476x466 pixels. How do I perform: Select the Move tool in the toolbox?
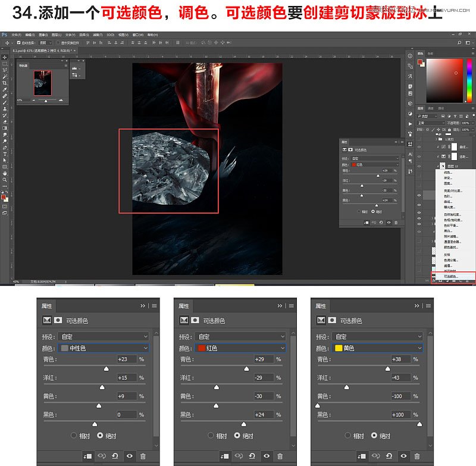coord(5,57)
